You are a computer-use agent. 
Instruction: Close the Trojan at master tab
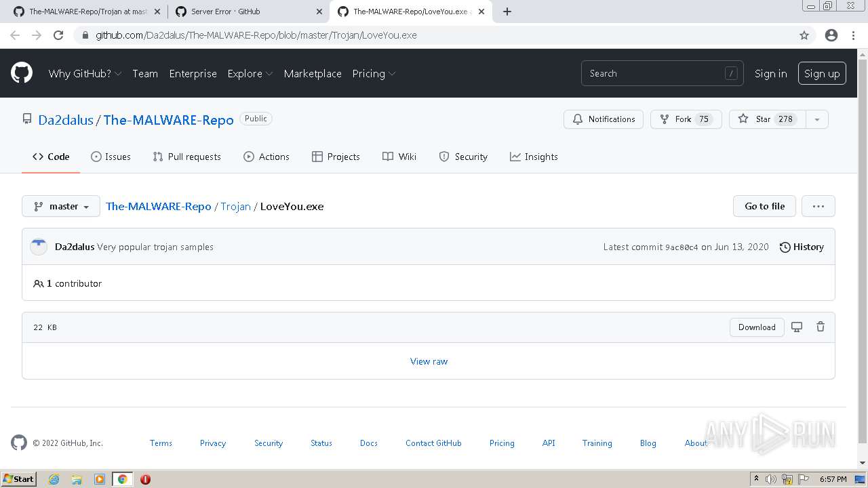click(x=157, y=12)
